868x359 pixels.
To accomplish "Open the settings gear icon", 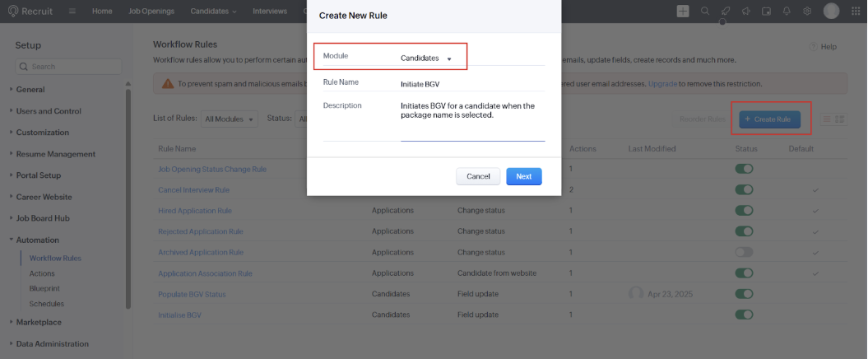I will click(807, 11).
